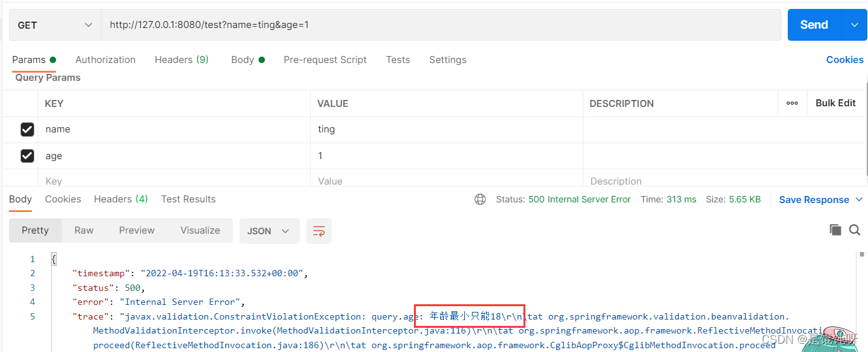The width and height of the screenshot is (868, 352).
Task: Select the Raw view
Action: (84, 230)
